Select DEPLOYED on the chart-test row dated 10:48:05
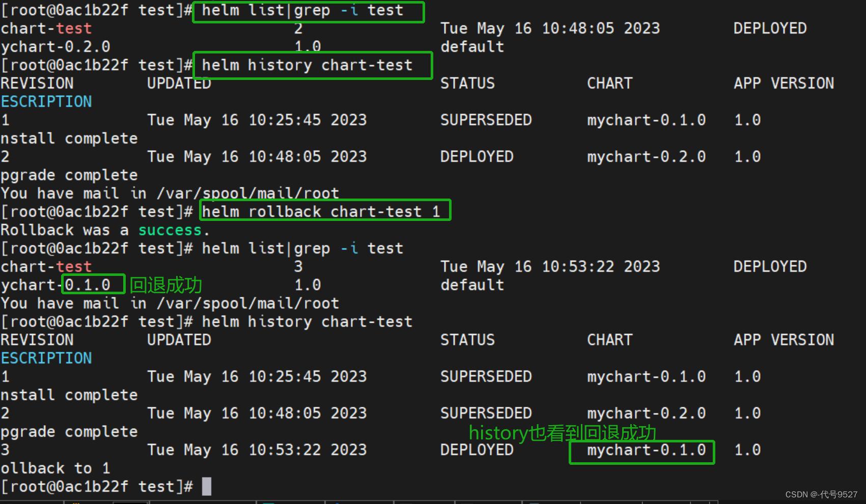This screenshot has height=504, width=866. pos(770,29)
